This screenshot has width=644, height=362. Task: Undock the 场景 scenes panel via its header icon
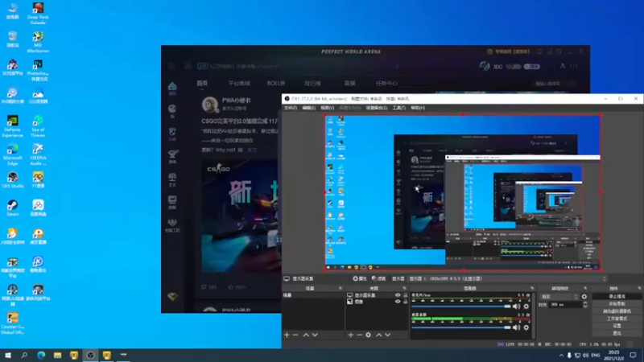click(x=340, y=288)
